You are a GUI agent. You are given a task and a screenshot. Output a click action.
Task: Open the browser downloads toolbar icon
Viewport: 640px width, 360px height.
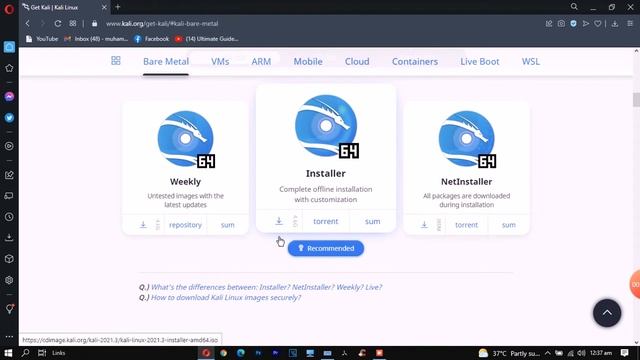point(615,24)
